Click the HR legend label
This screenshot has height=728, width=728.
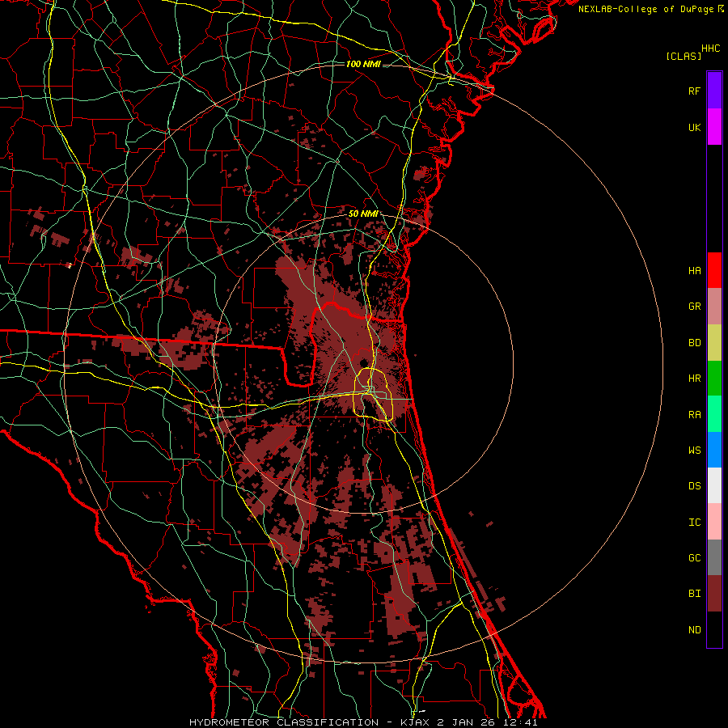[x=694, y=379]
